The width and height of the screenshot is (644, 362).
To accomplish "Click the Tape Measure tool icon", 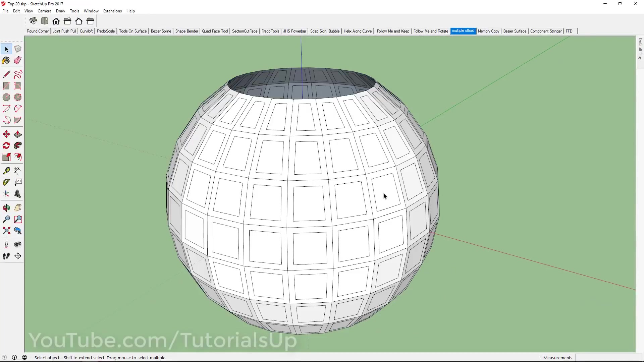I will coord(7,170).
